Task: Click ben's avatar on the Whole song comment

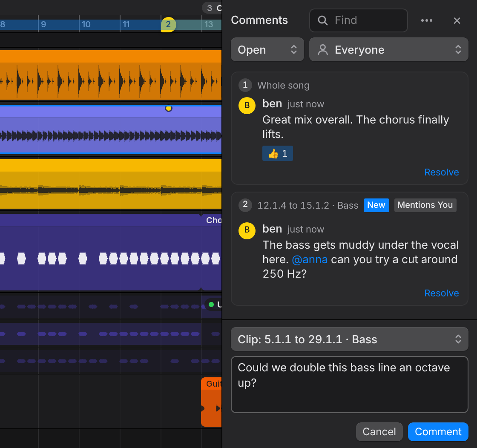Action: tap(247, 105)
